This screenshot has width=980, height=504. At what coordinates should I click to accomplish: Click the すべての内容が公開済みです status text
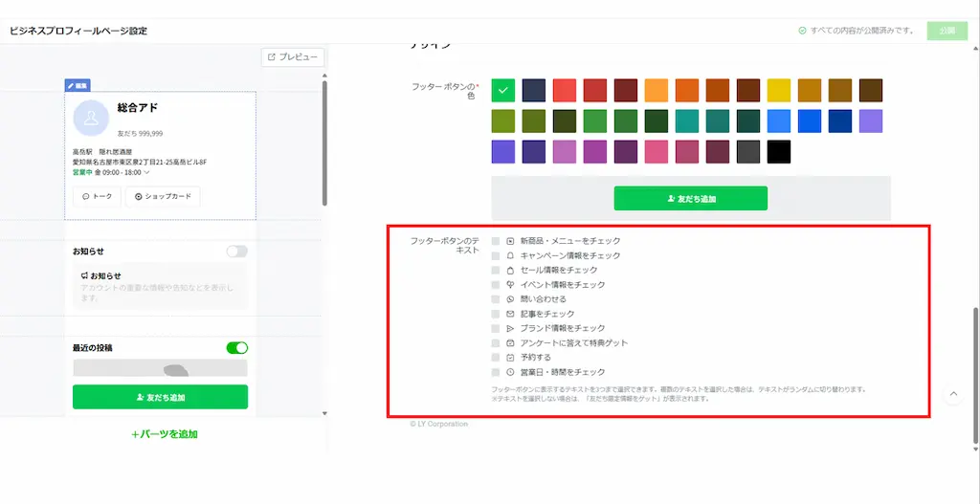(x=862, y=31)
